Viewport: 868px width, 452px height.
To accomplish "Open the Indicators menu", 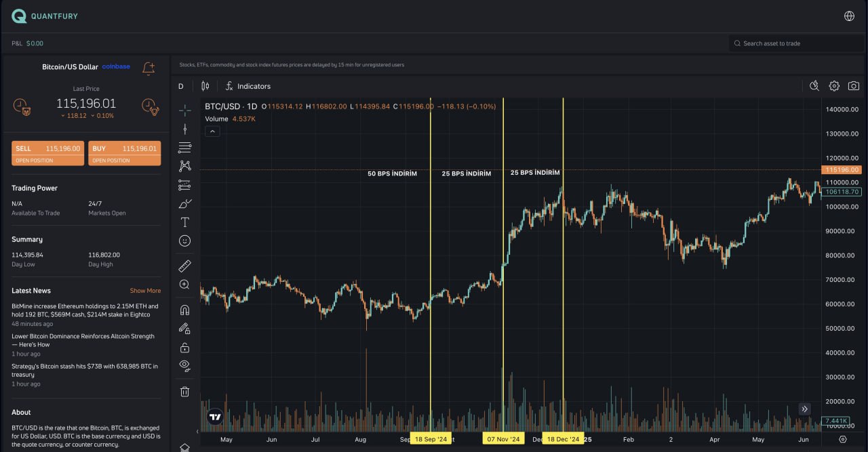I will tap(248, 86).
